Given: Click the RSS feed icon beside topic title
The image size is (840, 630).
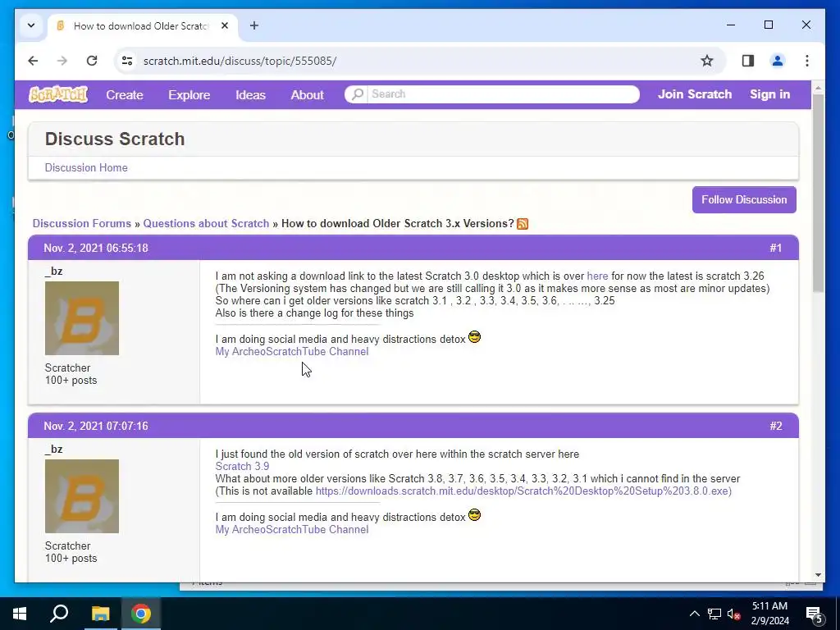Looking at the screenshot, I should pos(523,224).
